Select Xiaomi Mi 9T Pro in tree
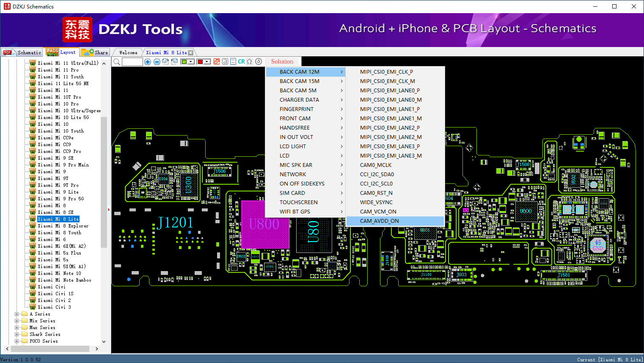 pos(58,185)
